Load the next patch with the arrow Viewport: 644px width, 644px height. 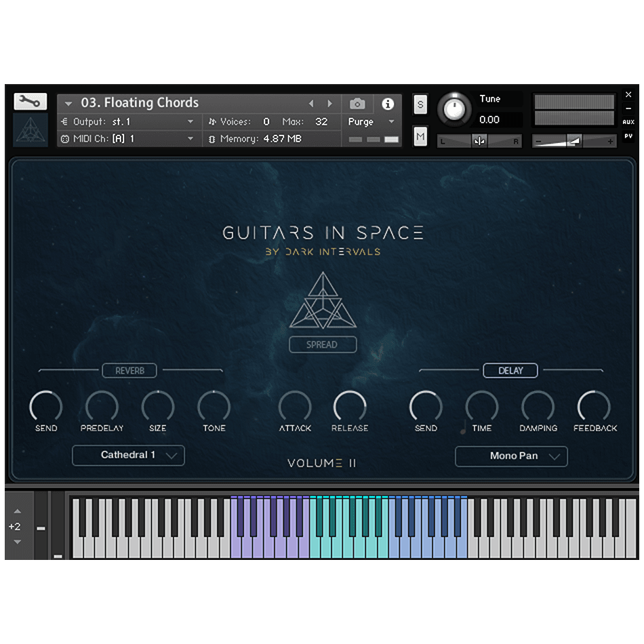pos(330,103)
